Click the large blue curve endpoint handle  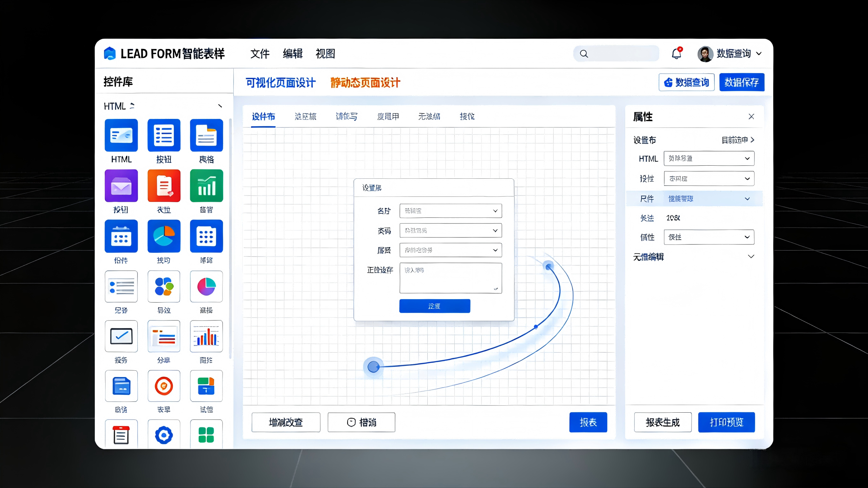[x=373, y=367]
